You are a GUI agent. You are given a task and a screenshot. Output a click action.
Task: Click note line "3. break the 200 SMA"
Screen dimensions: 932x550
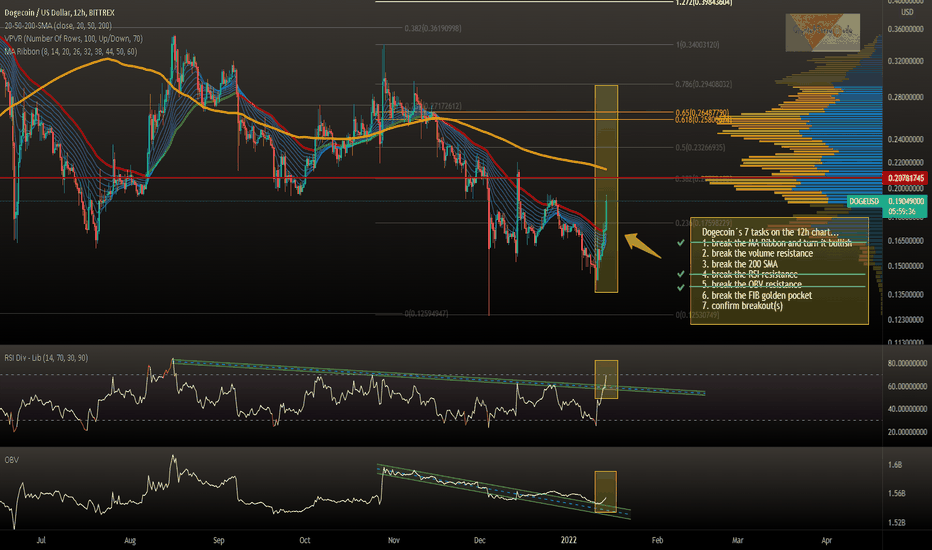click(x=739, y=264)
